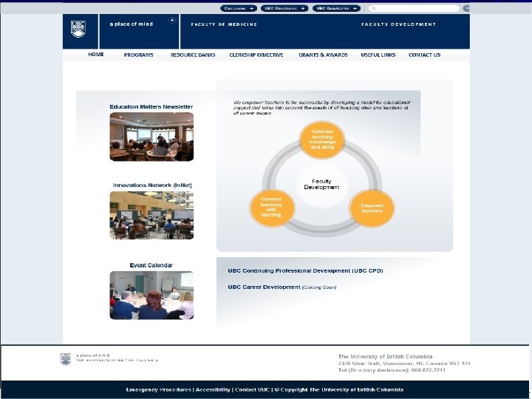
Task: Click the search magnifier icon
Action: tap(374, 8)
